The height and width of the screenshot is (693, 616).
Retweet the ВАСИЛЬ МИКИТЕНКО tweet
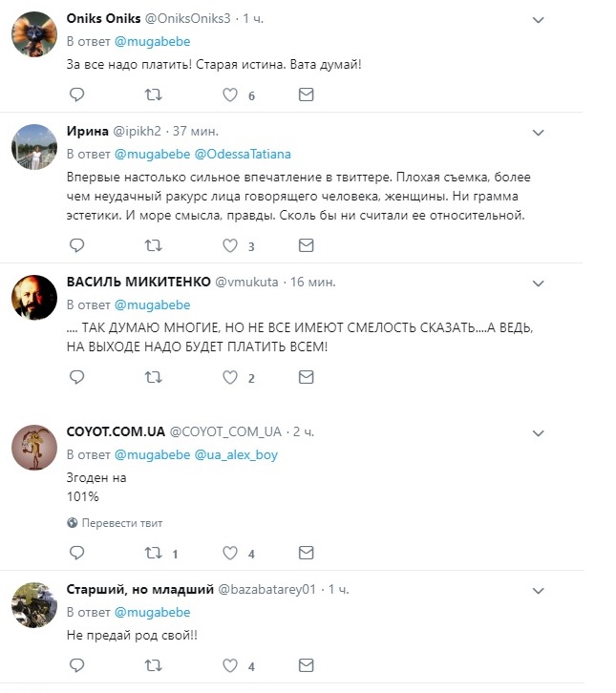tap(153, 377)
